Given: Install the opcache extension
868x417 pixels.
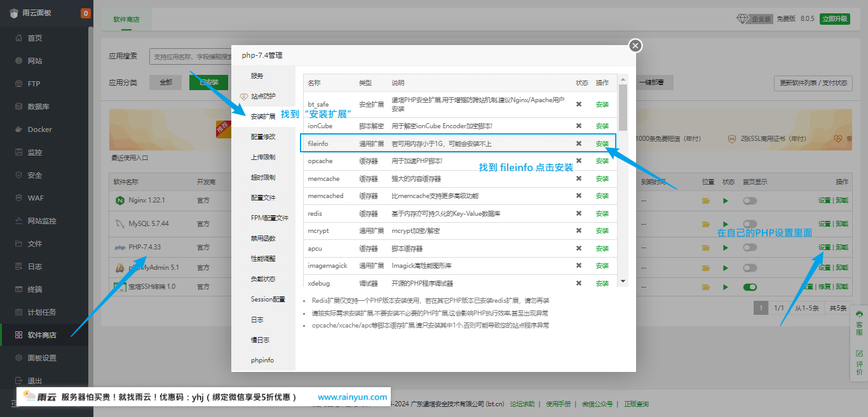Looking at the screenshot, I should (602, 161).
